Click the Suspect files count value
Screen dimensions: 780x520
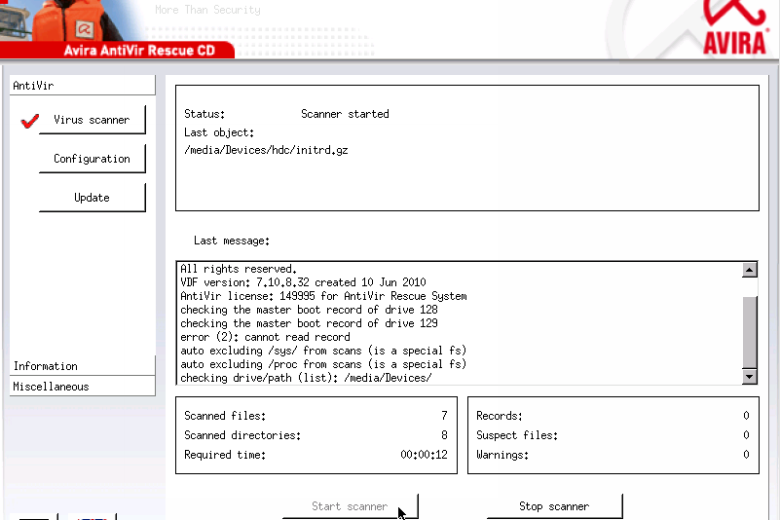pos(746,435)
